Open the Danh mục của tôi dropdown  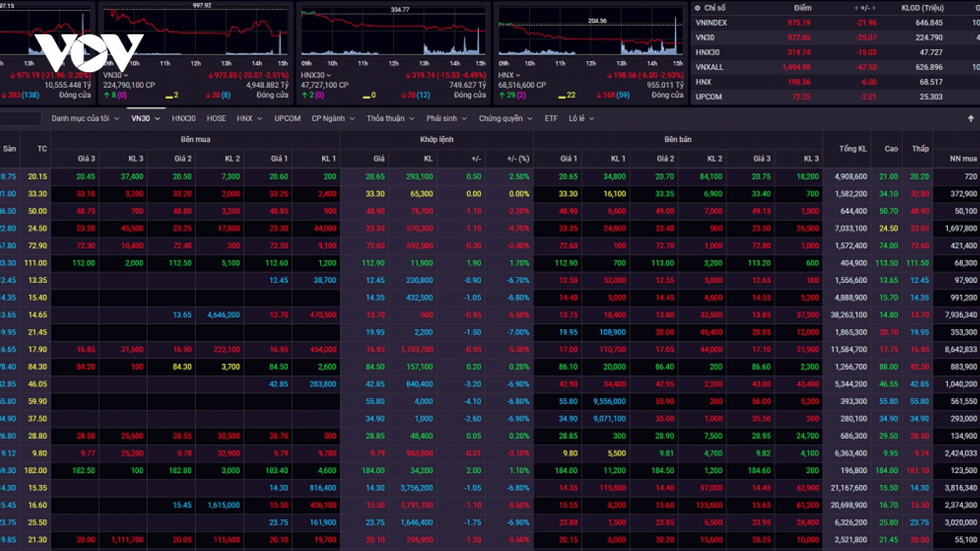(x=85, y=118)
